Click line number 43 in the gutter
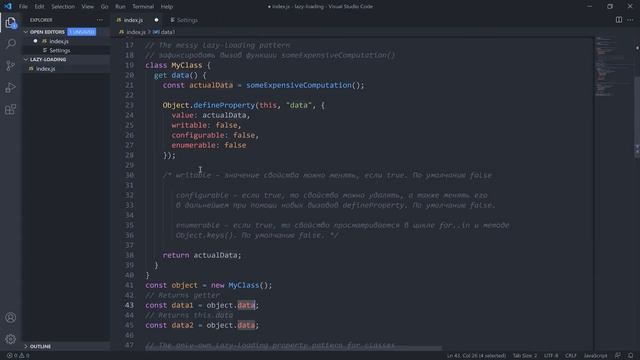Viewport: 640px width, 360px height. tap(129, 305)
